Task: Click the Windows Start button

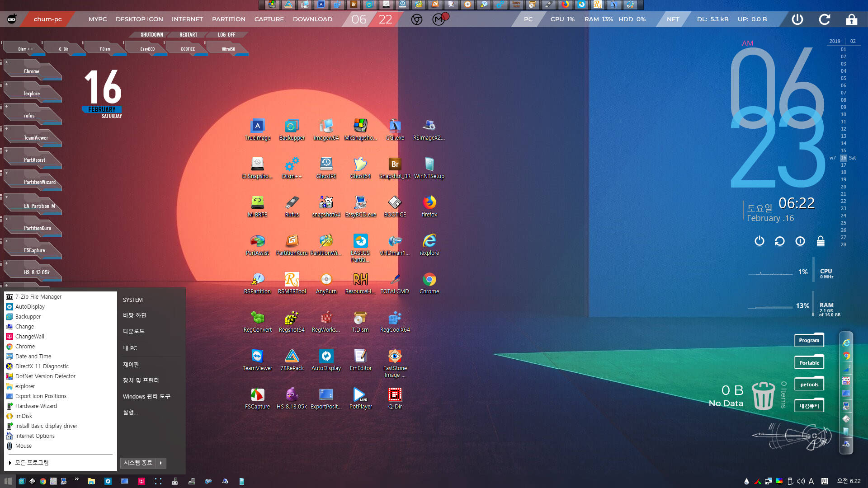Action: tap(8, 481)
